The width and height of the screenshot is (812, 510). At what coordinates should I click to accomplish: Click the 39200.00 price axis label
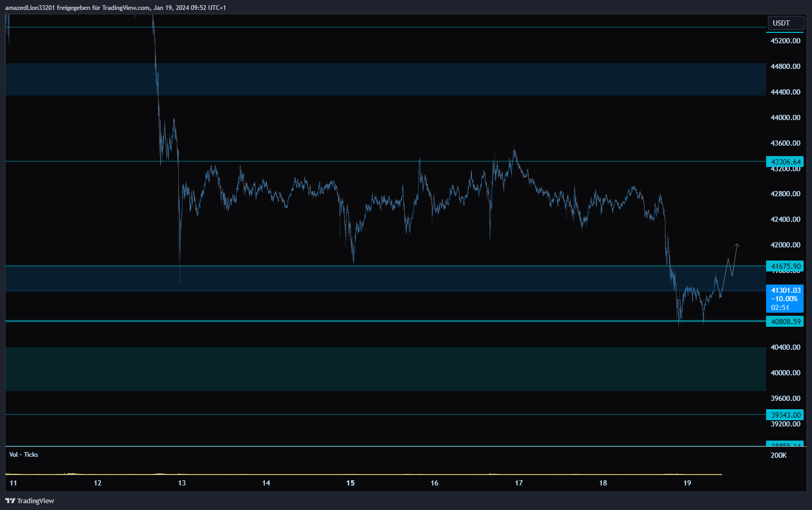point(785,424)
